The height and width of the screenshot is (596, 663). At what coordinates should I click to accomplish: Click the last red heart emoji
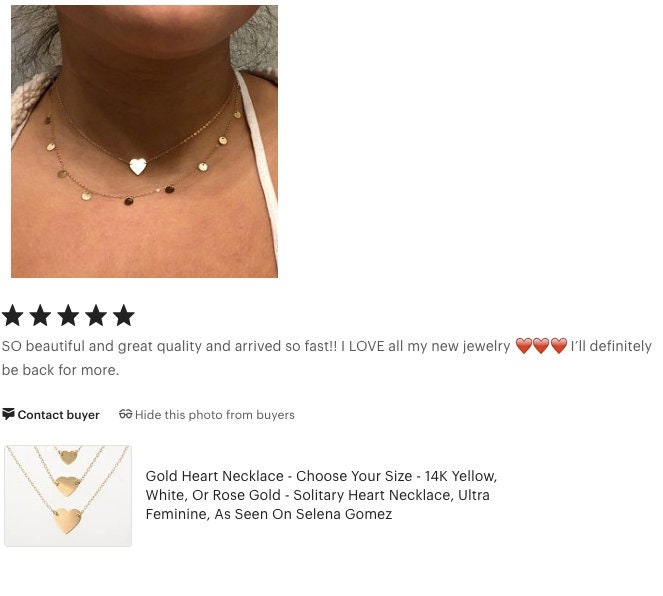coord(559,346)
